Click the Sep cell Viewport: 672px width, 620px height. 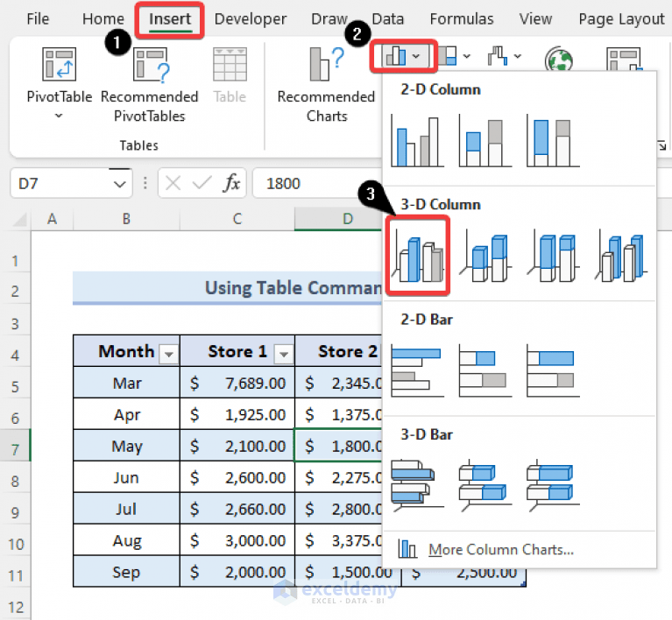pyautogui.click(x=126, y=572)
